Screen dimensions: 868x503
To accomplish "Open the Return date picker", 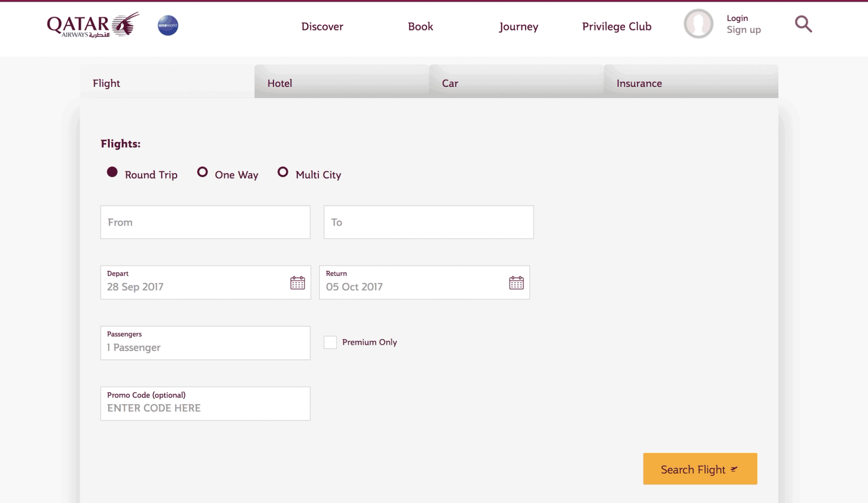I will pos(407,287).
